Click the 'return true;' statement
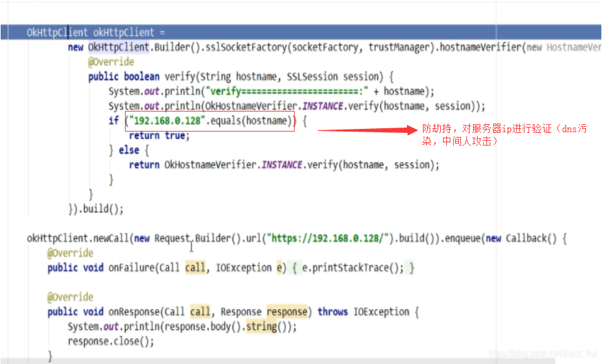 159,136
